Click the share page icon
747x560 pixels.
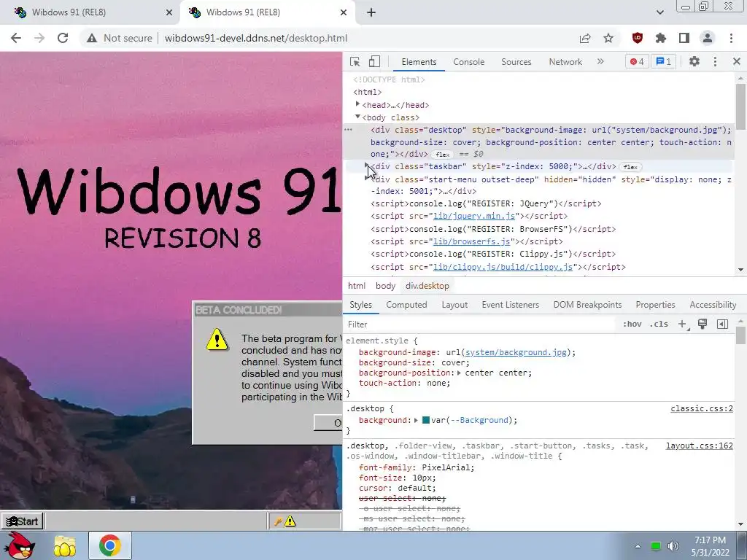tap(585, 38)
